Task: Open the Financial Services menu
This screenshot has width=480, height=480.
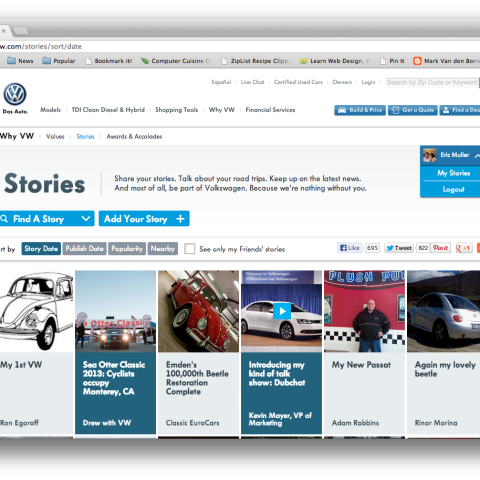Action: (270, 110)
